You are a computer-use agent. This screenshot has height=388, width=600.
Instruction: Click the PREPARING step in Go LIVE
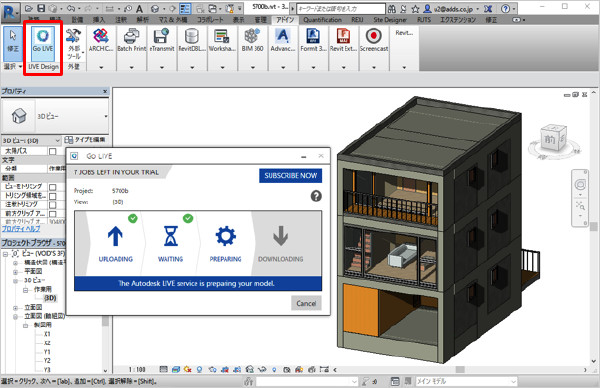point(225,243)
